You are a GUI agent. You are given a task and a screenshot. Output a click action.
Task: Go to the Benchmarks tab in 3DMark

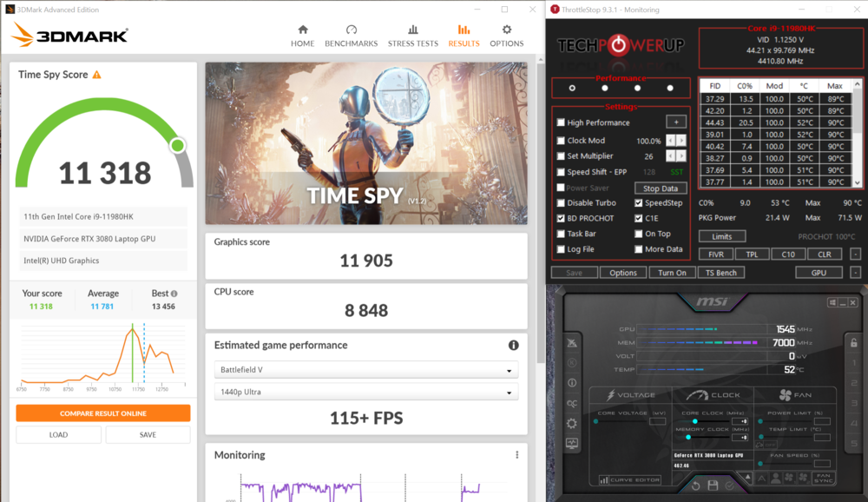click(351, 36)
